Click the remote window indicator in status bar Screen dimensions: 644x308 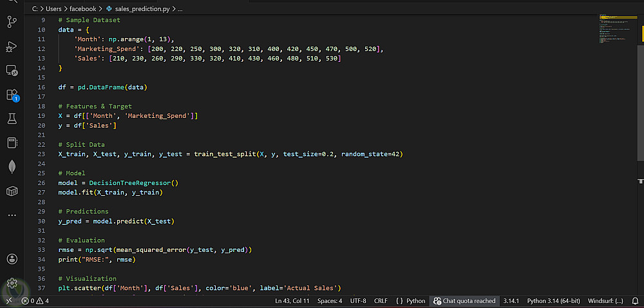point(9,301)
